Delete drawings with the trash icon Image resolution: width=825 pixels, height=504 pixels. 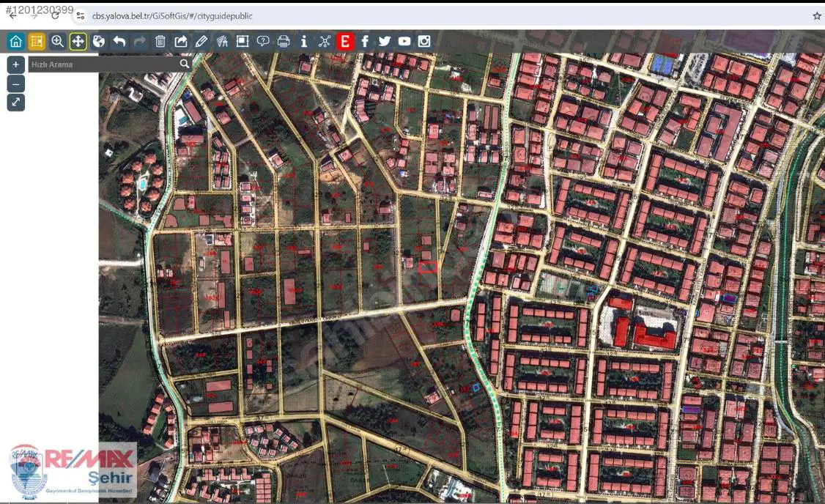click(x=160, y=41)
